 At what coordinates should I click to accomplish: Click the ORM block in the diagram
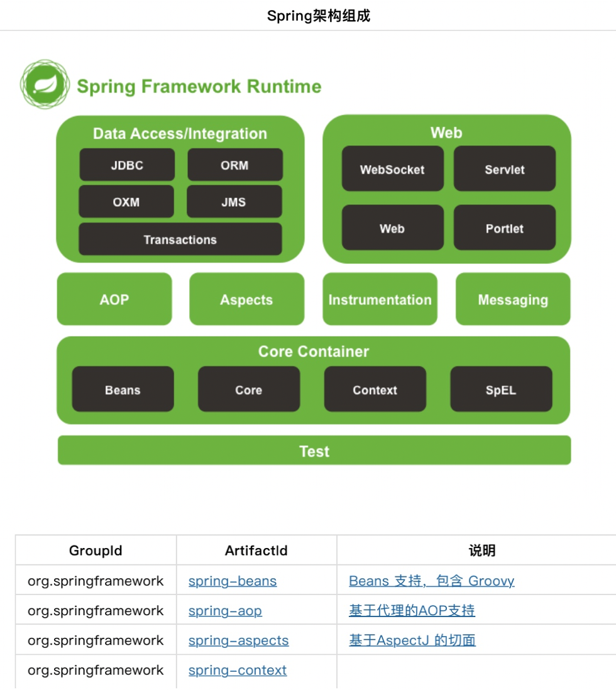pyautogui.click(x=234, y=165)
